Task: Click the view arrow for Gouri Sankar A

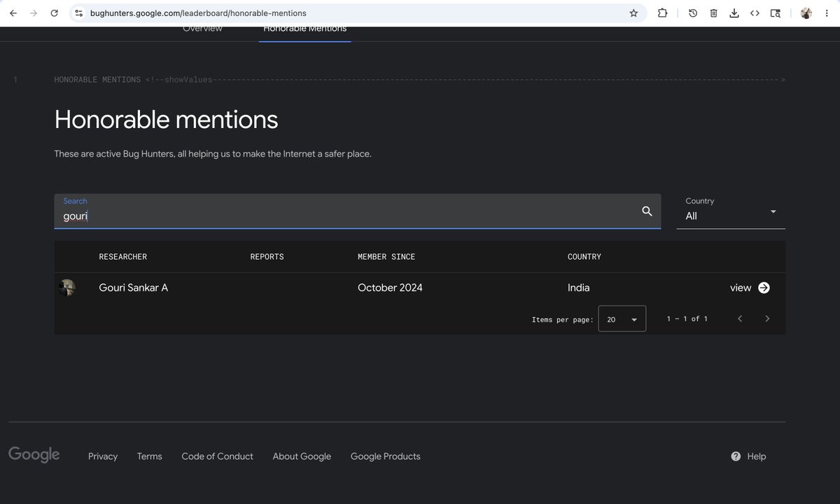Action: coord(764,288)
